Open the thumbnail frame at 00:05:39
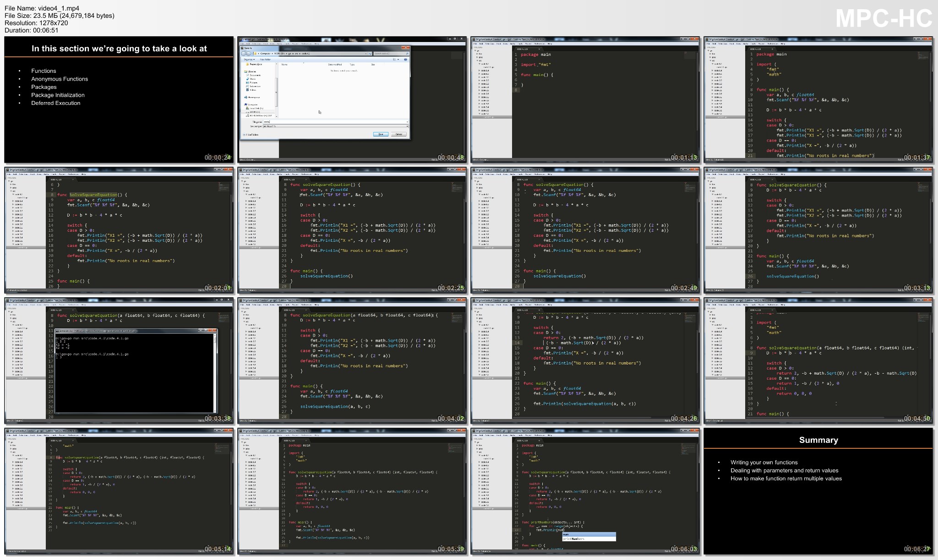938x560 pixels. point(352,491)
